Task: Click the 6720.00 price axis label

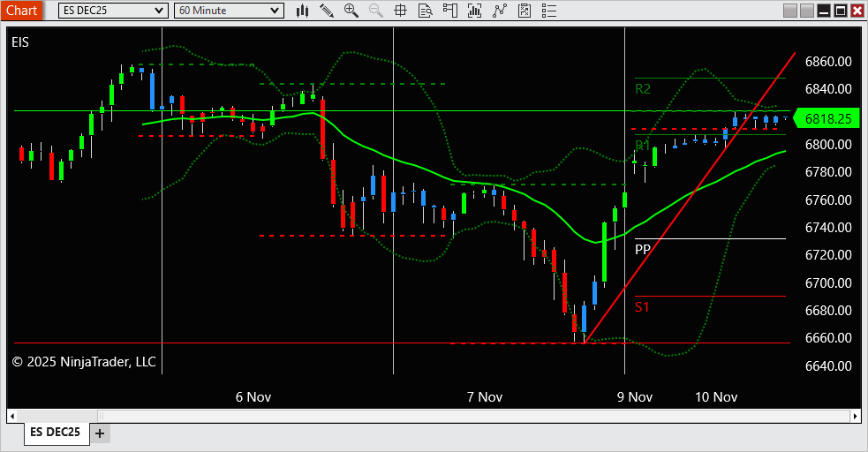Action: [x=828, y=255]
